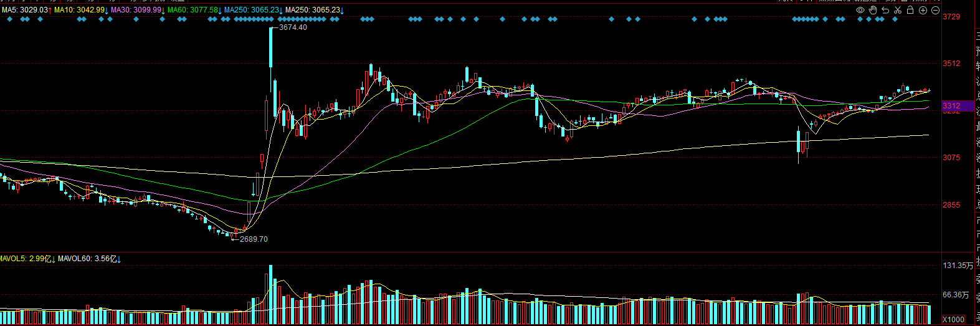Toggle the eye visibility icon
The width and height of the screenshot is (980, 326).
pos(860,11)
